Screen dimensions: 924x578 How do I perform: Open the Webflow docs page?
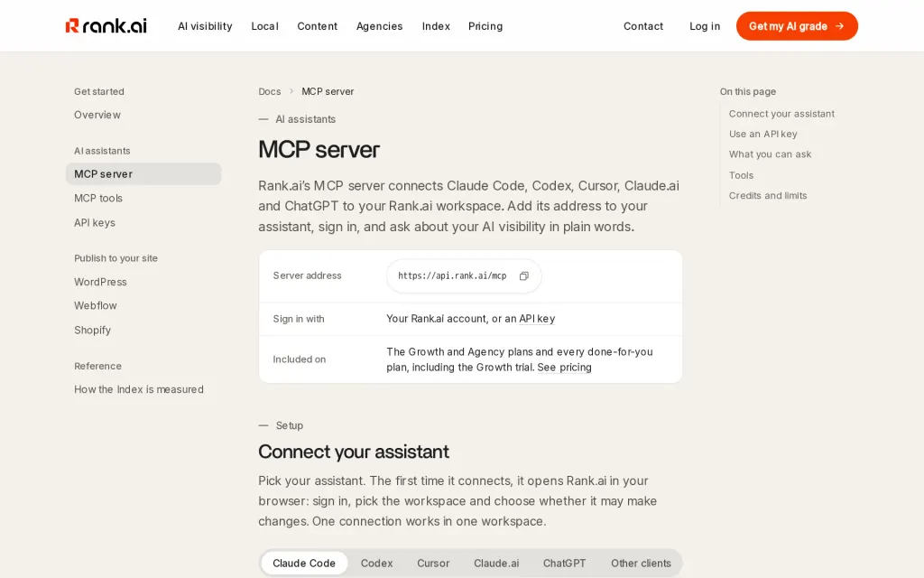96,305
